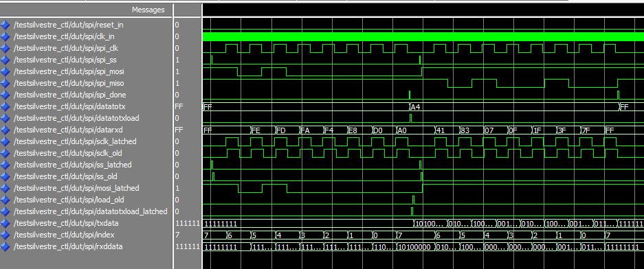This screenshot has height=269, width=644.
Task: Click the green clk_in waveform bar
Action: click(x=423, y=36)
